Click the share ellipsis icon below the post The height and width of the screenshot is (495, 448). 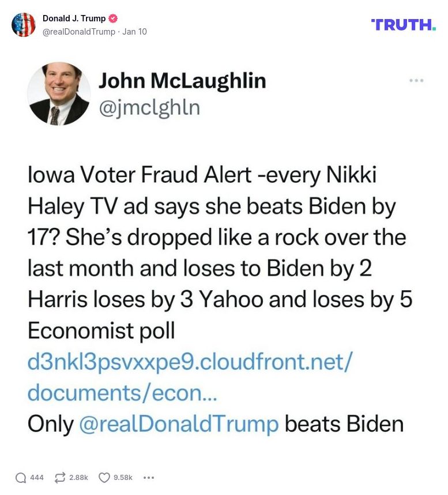pos(148,478)
